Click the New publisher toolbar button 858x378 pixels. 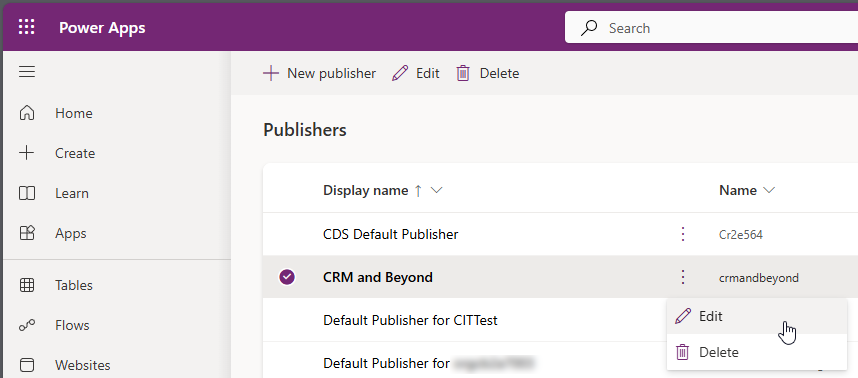pos(319,73)
